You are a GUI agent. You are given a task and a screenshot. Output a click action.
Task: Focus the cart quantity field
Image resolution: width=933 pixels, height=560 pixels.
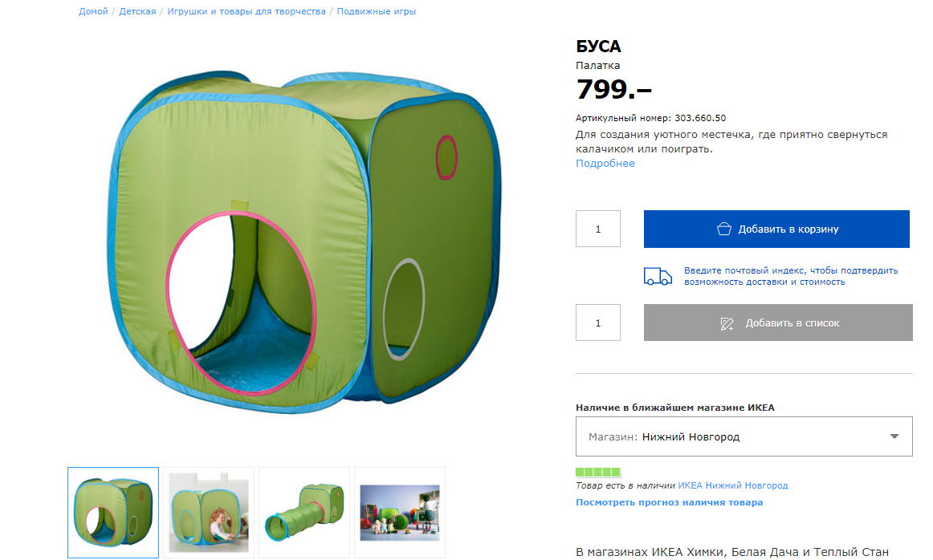[598, 229]
